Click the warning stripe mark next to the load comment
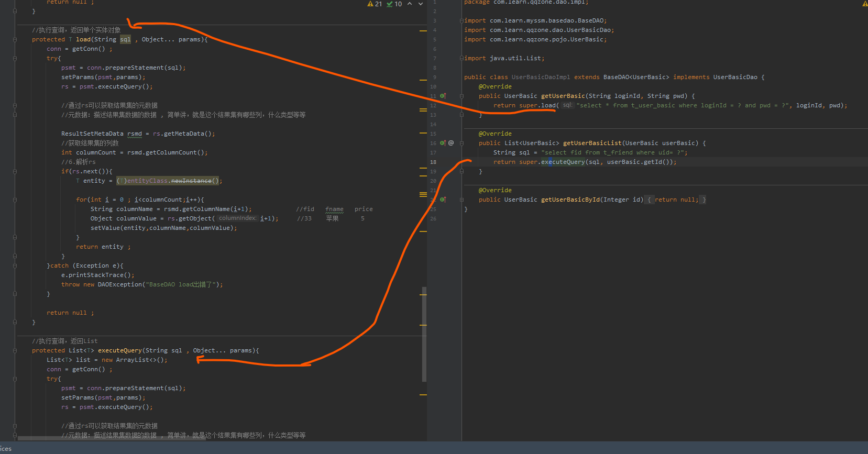 click(423, 31)
